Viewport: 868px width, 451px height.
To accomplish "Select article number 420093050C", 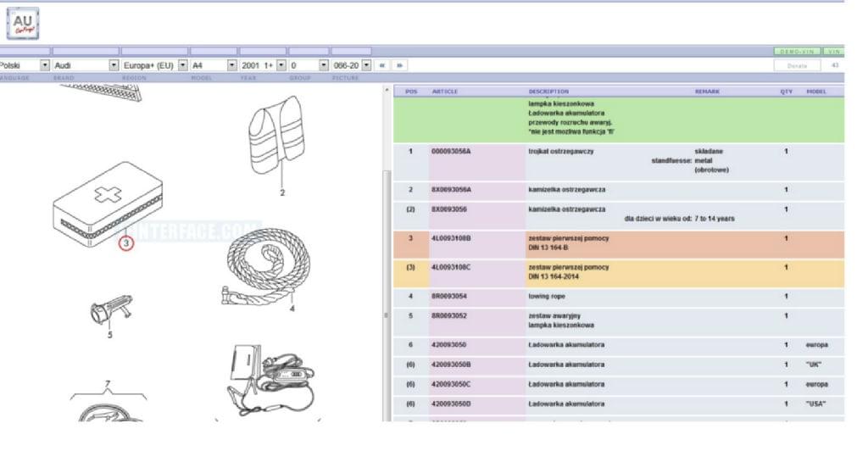I will click(451, 384).
